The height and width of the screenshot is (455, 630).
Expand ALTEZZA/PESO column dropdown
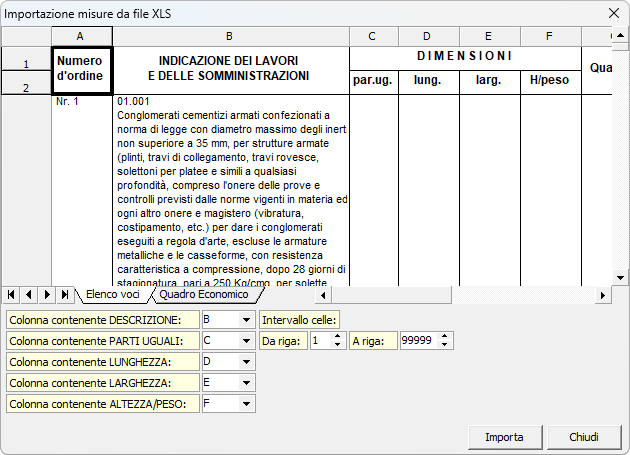247,405
